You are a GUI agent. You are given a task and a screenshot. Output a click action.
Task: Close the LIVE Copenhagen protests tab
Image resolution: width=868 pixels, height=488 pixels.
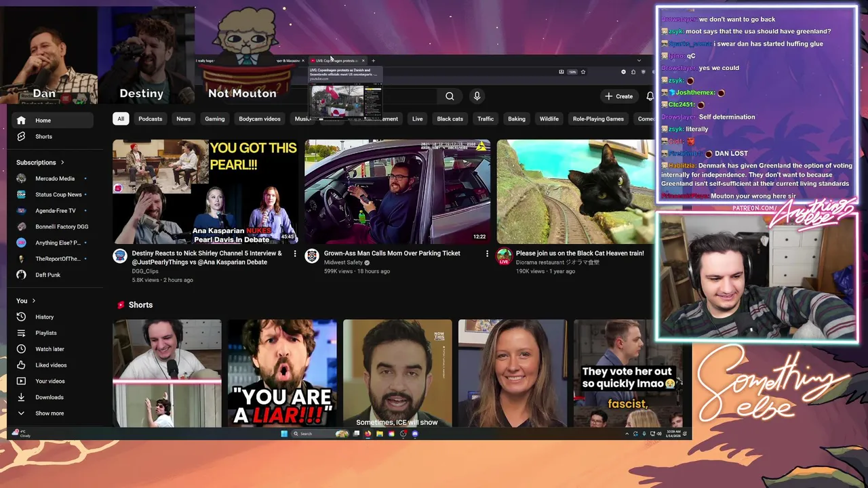[x=363, y=61]
